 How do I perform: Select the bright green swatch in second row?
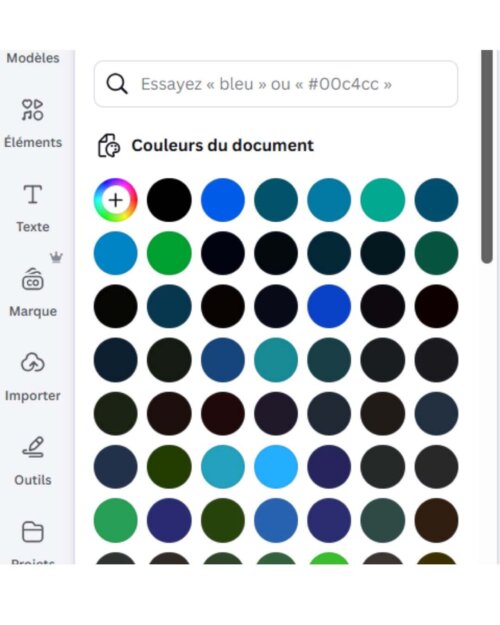click(x=169, y=253)
